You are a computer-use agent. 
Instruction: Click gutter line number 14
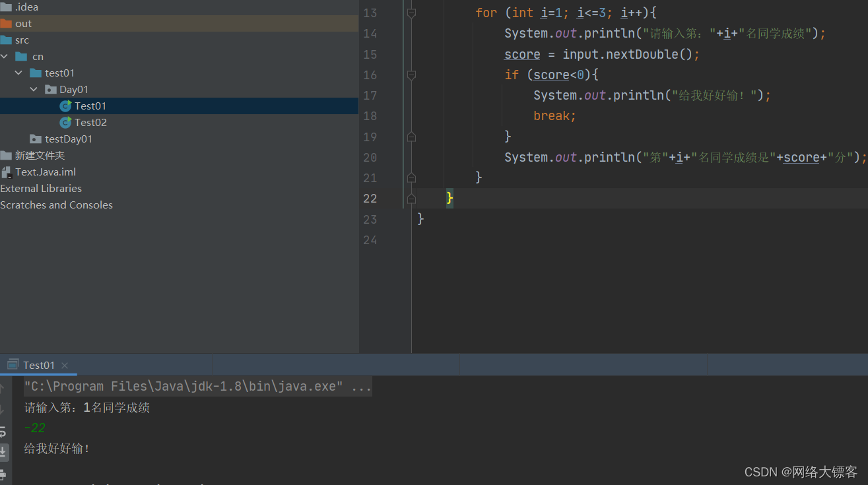pyautogui.click(x=370, y=34)
